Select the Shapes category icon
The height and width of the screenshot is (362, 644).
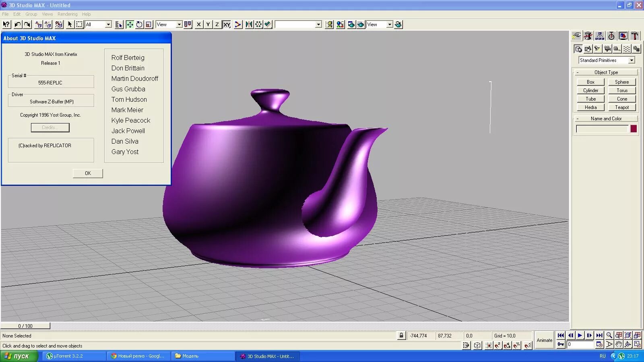click(x=588, y=49)
